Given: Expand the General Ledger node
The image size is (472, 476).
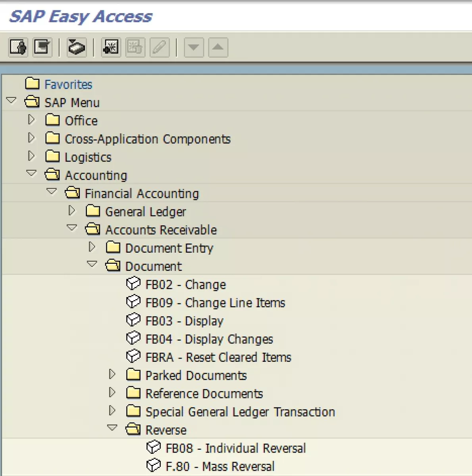Looking at the screenshot, I should (72, 210).
